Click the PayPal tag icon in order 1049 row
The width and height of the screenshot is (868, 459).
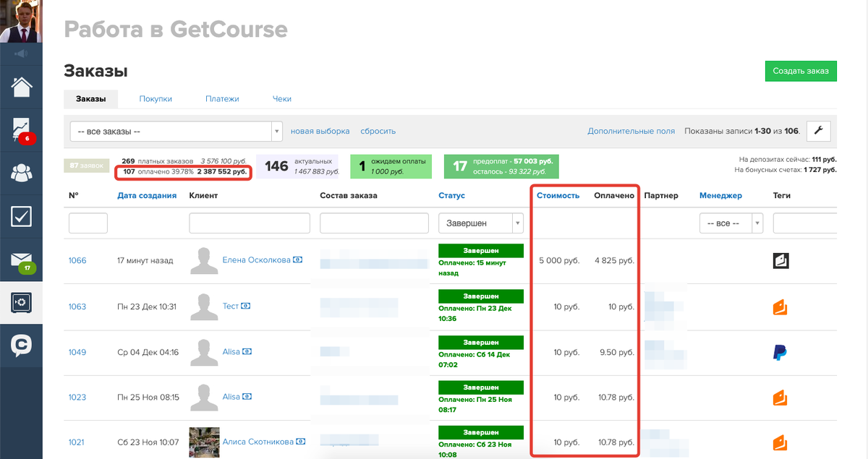[780, 353]
